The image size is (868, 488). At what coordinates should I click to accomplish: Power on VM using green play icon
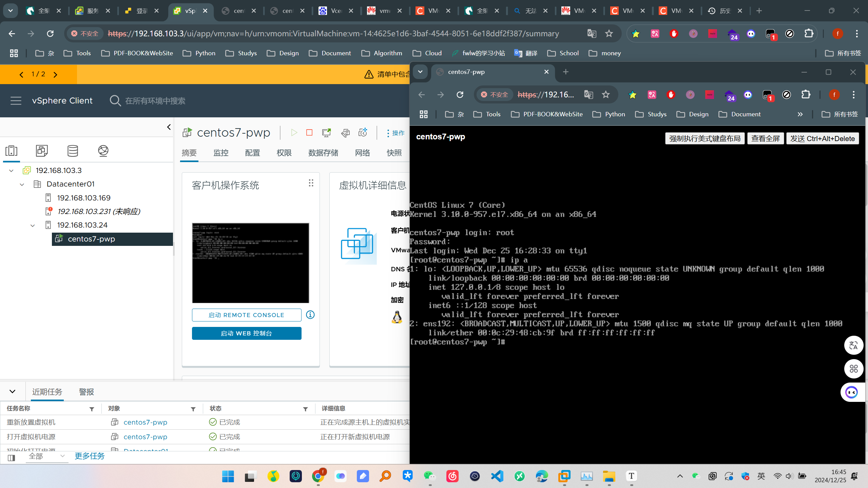pos(294,133)
